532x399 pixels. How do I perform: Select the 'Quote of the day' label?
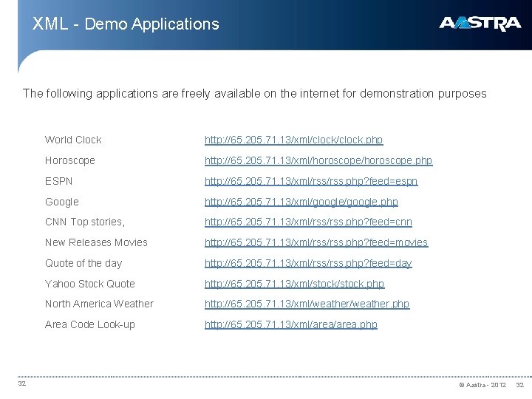coord(83,263)
